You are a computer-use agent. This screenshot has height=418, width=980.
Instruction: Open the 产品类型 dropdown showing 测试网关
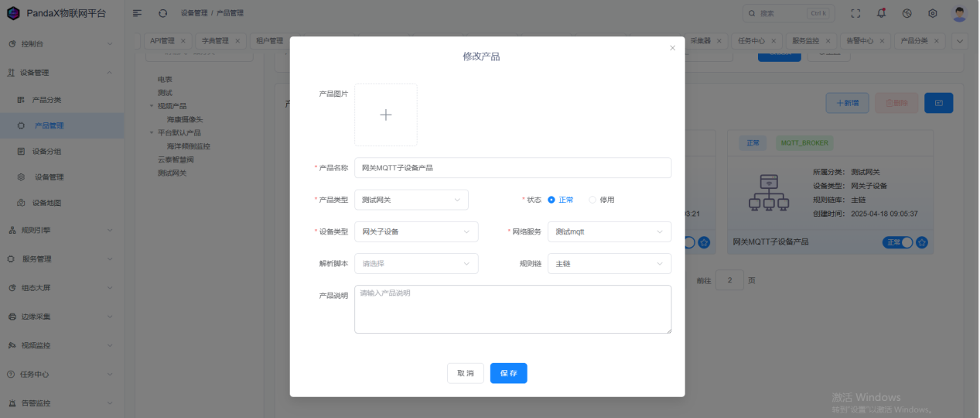tap(411, 200)
